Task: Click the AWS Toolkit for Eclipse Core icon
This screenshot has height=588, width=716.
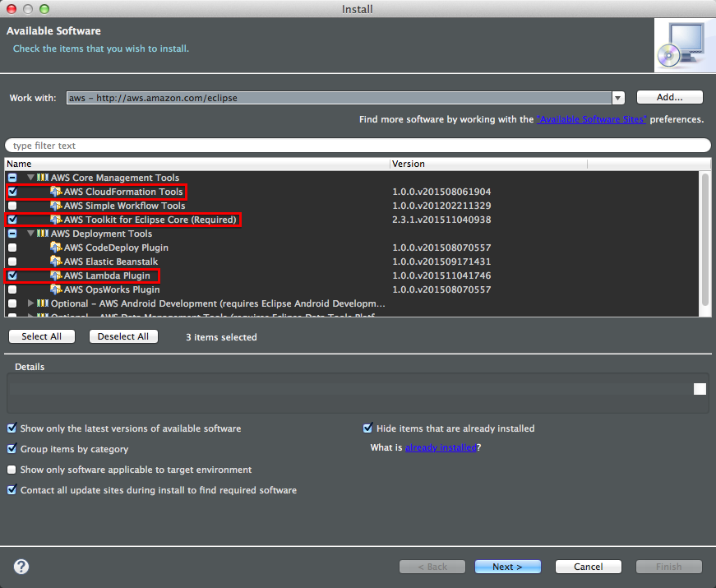Action: [x=56, y=220]
